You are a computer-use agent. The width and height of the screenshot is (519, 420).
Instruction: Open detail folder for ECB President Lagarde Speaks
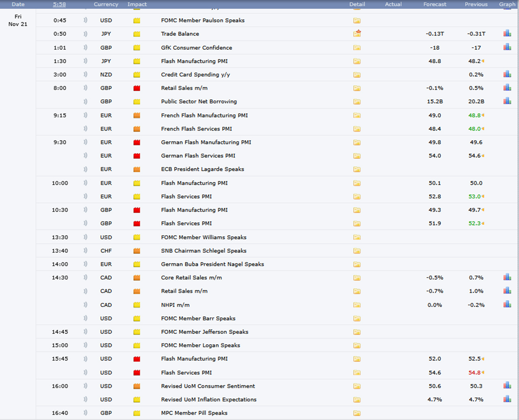[x=357, y=169]
